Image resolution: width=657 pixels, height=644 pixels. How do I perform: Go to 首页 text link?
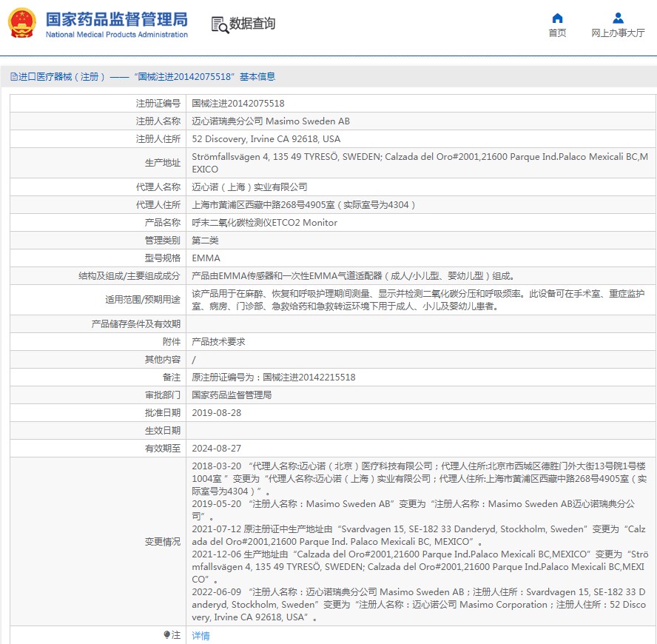[557, 33]
